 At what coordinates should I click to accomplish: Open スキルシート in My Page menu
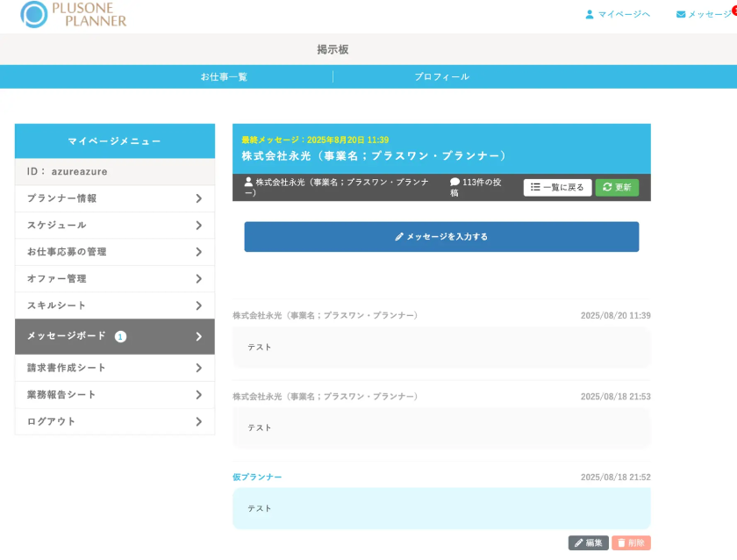coord(57,305)
